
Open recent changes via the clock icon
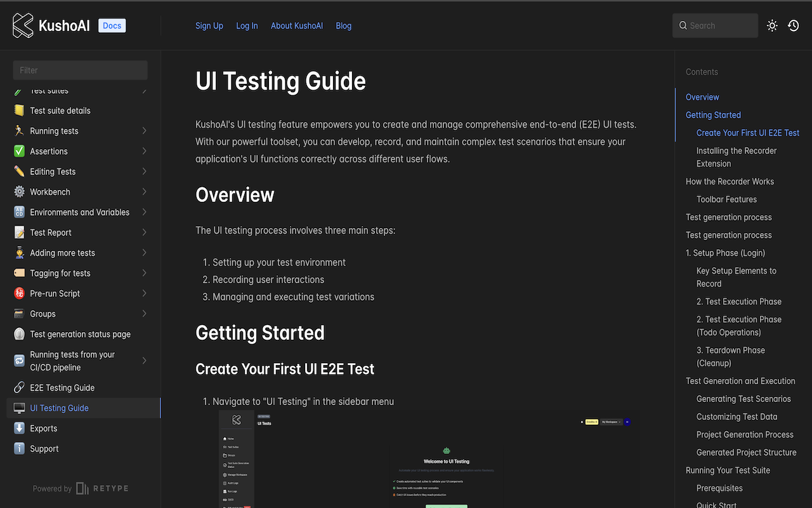coord(793,25)
